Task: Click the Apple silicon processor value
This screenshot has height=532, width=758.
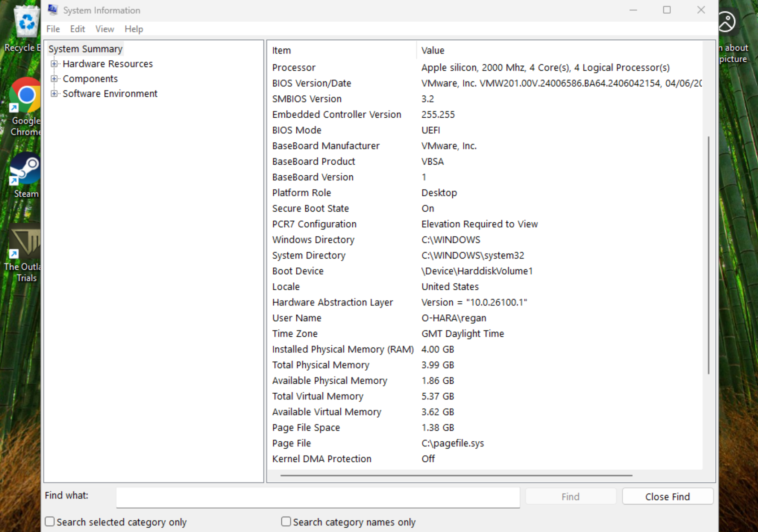Action: point(545,67)
